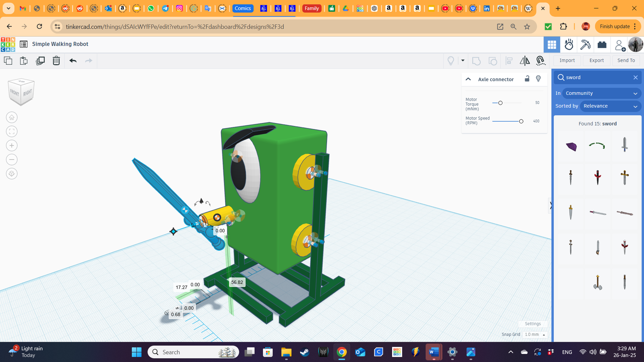Reset to Home view
The width and height of the screenshot is (644, 362).
click(12, 117)
